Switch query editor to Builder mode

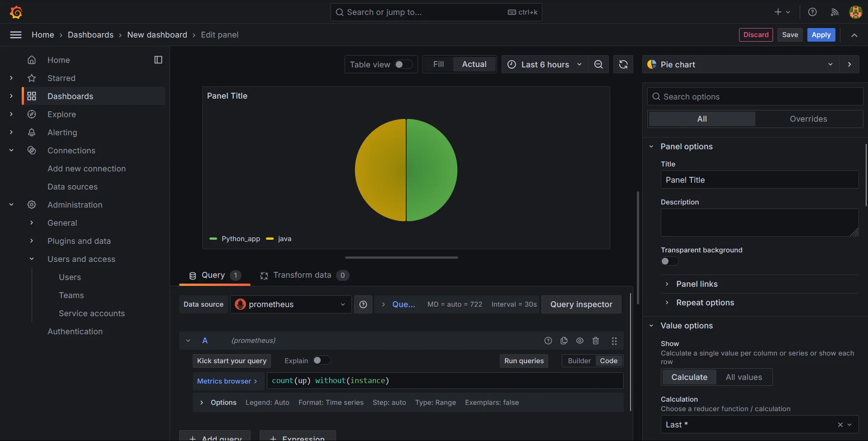pyautogui.click(x=579, y=361)
